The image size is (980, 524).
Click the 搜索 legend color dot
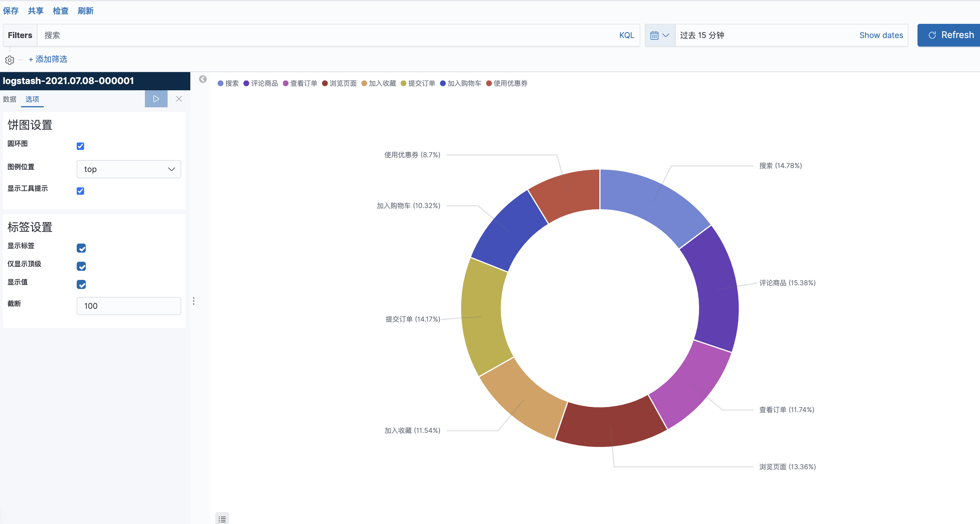tap(220, 83)
